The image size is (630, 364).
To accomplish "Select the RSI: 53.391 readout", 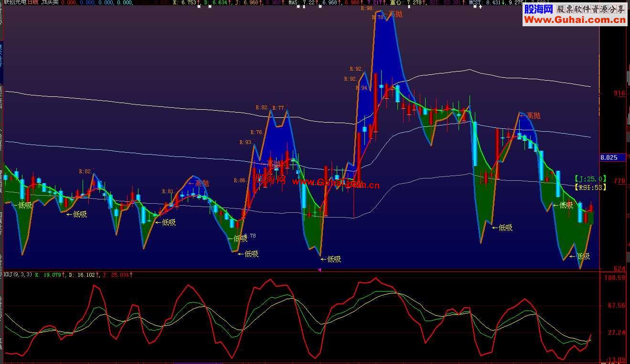I will click(446, 2).
